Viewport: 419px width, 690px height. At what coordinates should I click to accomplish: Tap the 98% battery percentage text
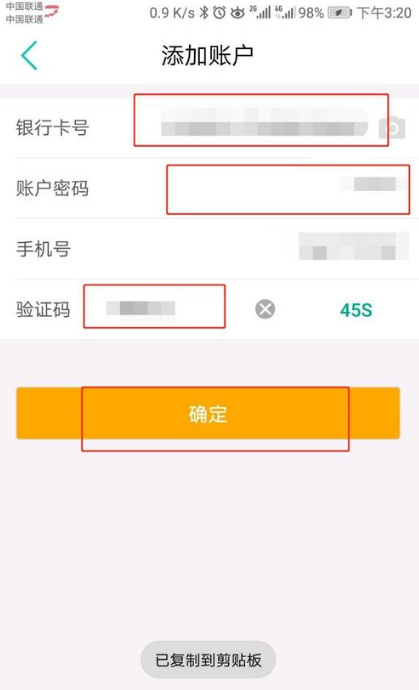(311, 13)
